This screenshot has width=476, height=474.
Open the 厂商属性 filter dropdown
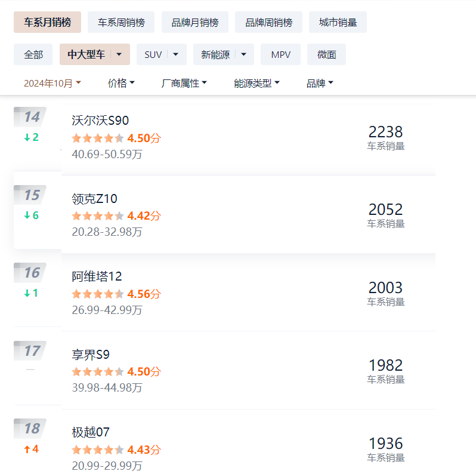184,84
